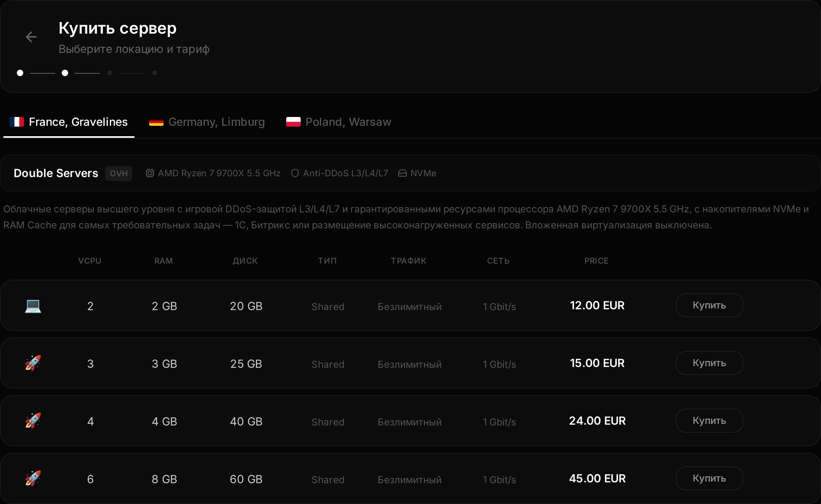Viewport: 821px width, 504px height.
Task: Switch to the Poland, Warsaw tab
Action: tap(339, 122)
